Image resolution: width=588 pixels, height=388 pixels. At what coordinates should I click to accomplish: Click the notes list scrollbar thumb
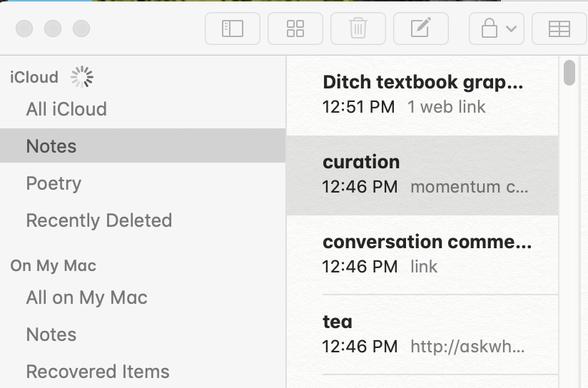click(x=569, y=73)
